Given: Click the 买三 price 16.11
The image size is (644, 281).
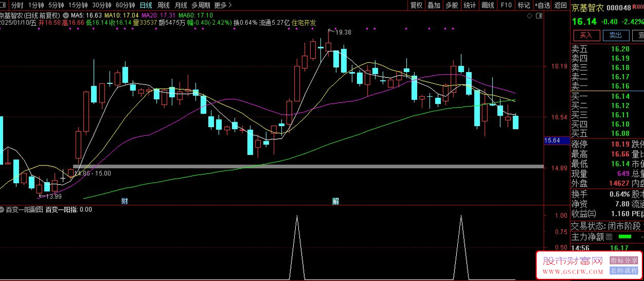Looking at the screenshot, I should 620,114.
